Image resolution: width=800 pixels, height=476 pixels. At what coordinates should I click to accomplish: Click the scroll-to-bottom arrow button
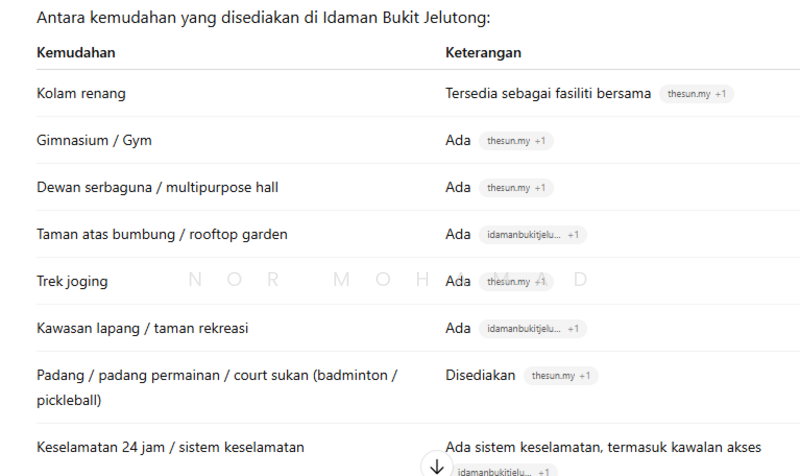point(436,465)
